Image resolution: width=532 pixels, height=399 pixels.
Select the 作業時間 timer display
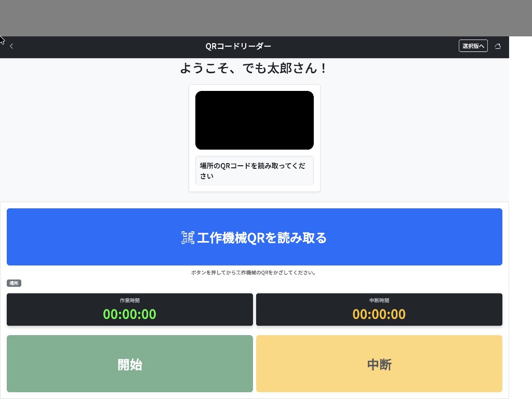[129, 310]
